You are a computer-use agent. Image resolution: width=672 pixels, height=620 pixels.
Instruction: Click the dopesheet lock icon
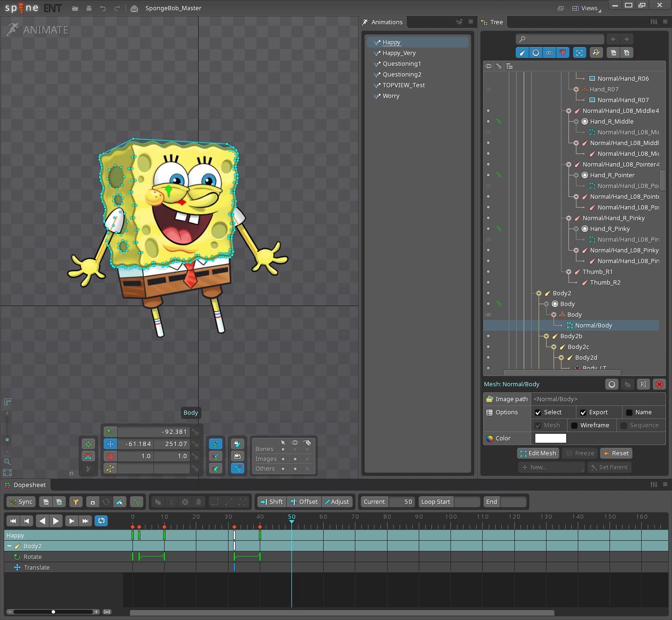pyautogui.click(x=93, y=502)
